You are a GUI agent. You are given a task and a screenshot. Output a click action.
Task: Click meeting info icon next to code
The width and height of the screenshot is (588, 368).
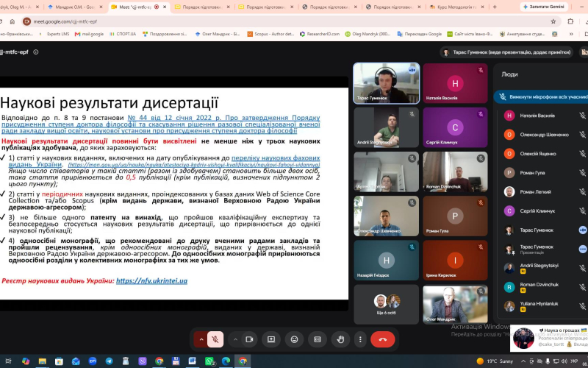[36, 52]
